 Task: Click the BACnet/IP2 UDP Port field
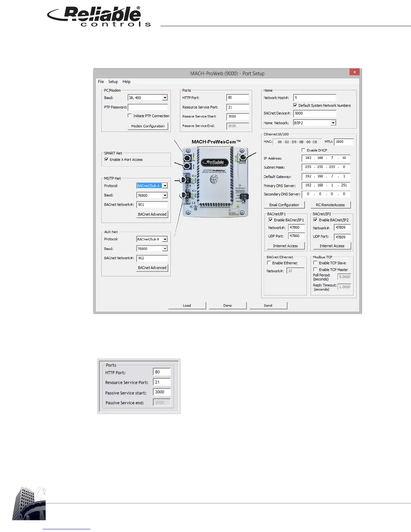click(x=342, y=237)
